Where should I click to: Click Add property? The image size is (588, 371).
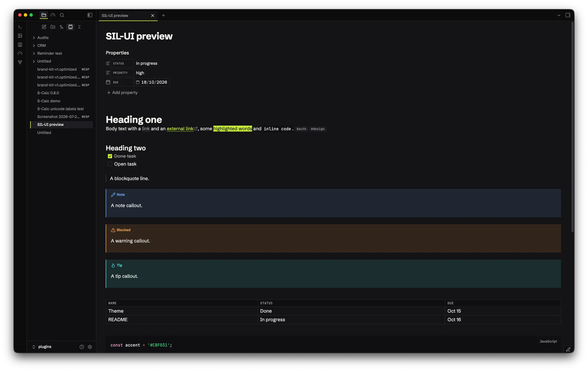122,93
